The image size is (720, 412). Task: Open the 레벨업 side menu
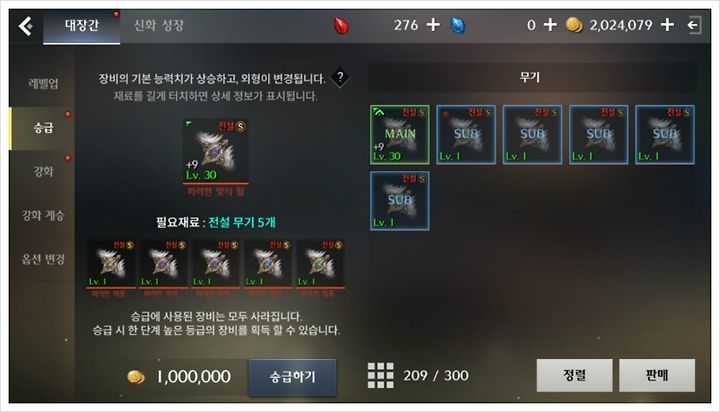pos(43,84)
